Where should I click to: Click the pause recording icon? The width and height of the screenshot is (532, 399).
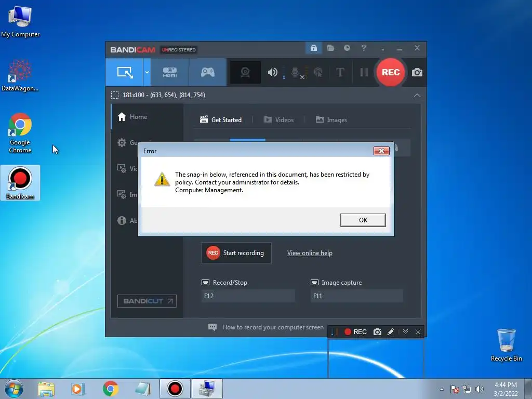(x=364, y=72)
